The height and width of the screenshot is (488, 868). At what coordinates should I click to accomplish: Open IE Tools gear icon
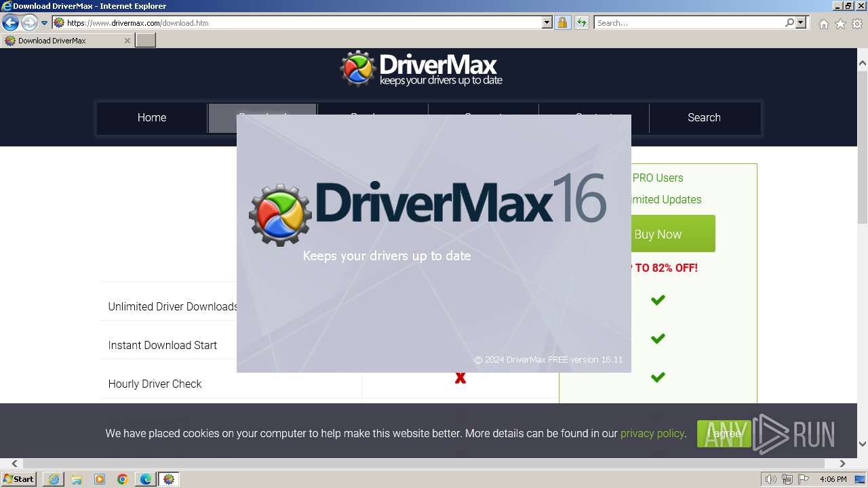coord(857,24)
